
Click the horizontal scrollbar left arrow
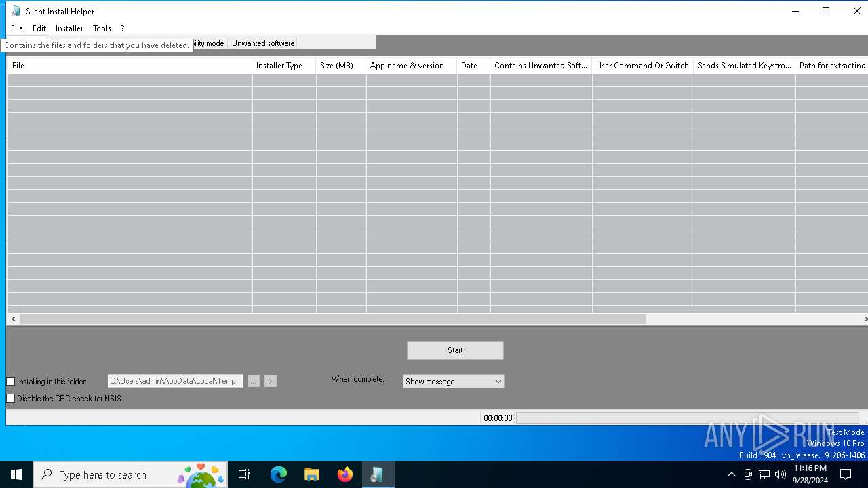[x=14, y=319]
